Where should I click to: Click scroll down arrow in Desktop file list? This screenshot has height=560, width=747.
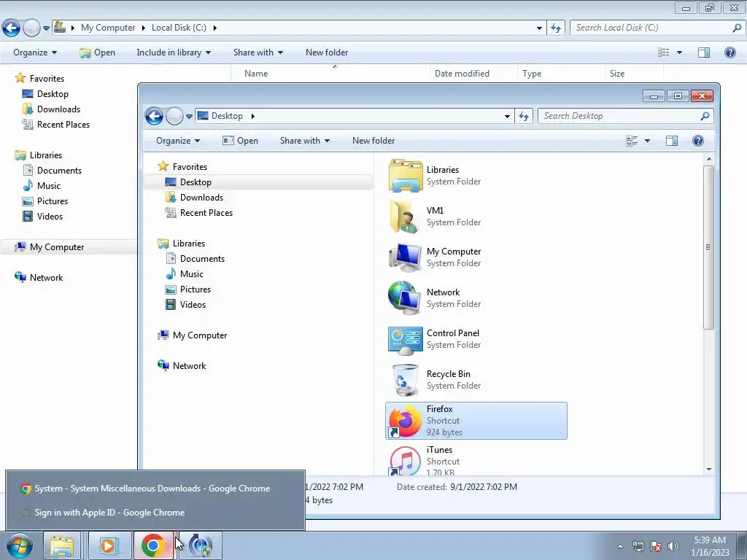pos(709,470)
